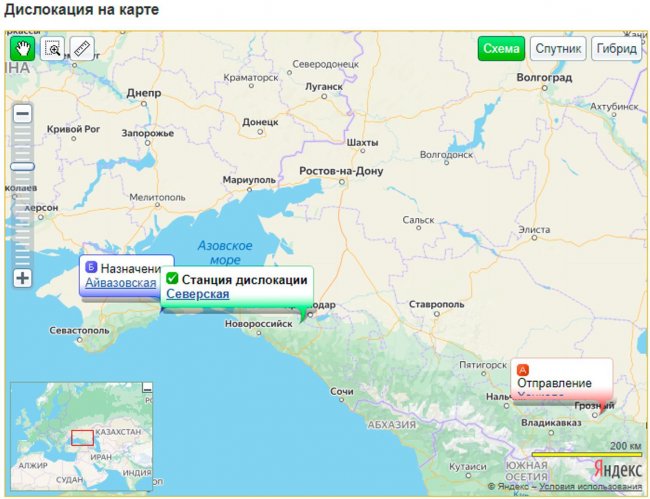Open the Северская station link
The height and width of the screenshot is (499, 650).
(197, 294)
